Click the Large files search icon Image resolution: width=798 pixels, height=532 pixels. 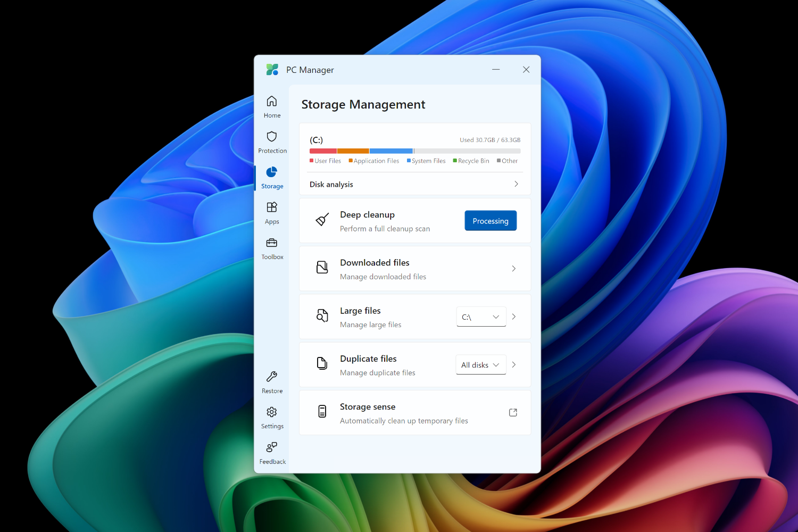coord(322,315)
